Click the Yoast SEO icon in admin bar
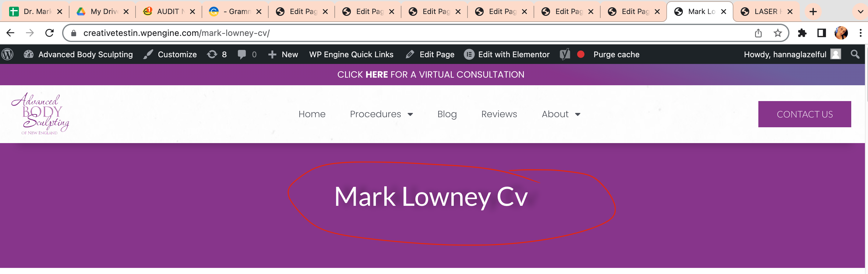Screen dimensions: 868x274 point(565,54)
